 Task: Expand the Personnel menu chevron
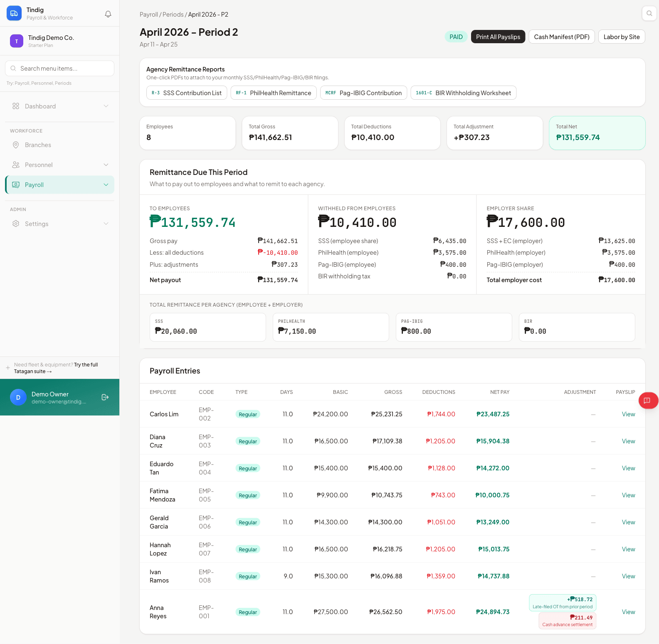tap(106, 165)
